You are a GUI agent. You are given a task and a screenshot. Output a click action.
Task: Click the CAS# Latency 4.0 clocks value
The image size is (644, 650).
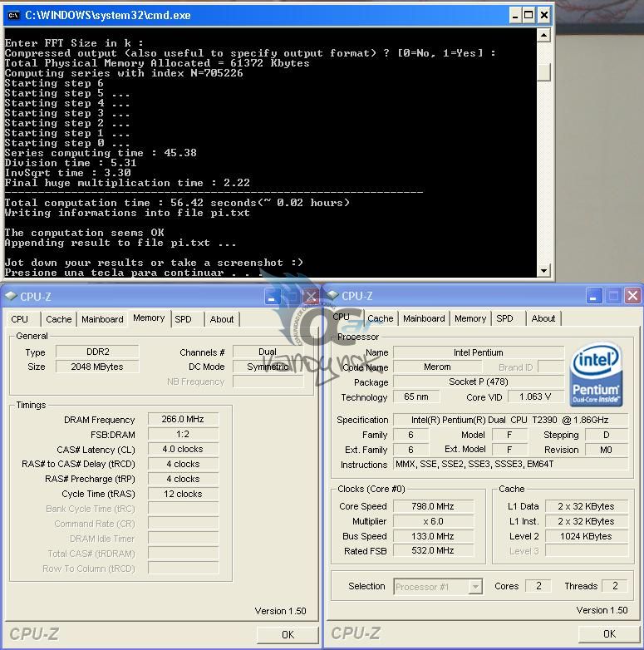pyautogui.click(x=183, y=449)
